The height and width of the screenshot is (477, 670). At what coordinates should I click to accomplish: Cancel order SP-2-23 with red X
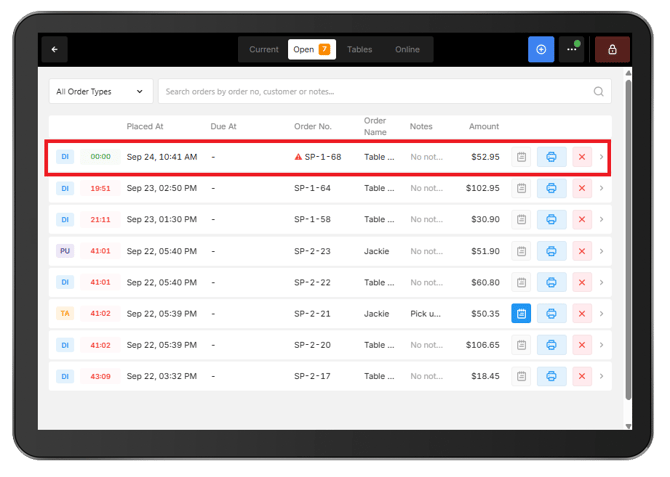(x=582, y=251)
